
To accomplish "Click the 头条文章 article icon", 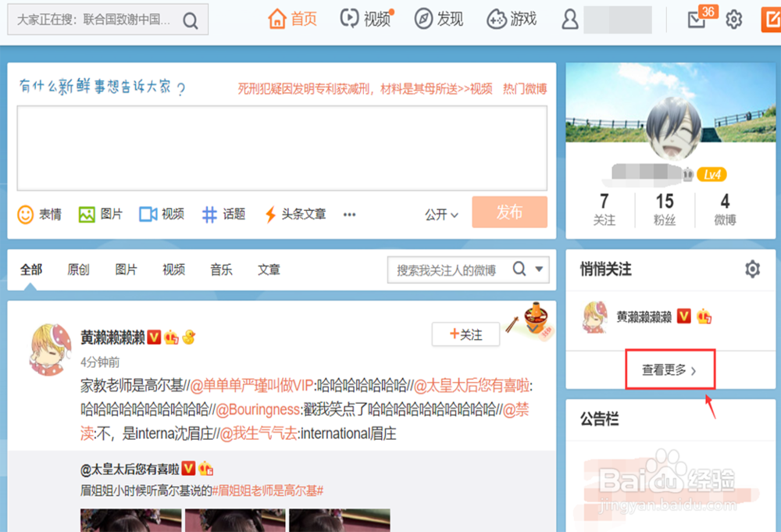I will (295, 214).
